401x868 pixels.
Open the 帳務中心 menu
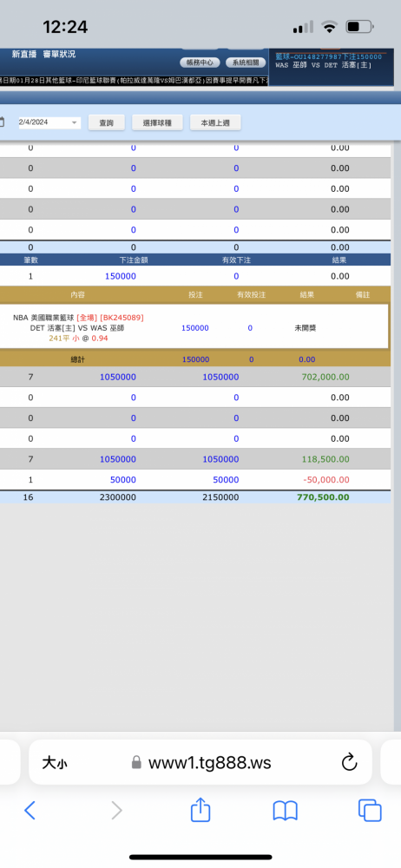200,62
